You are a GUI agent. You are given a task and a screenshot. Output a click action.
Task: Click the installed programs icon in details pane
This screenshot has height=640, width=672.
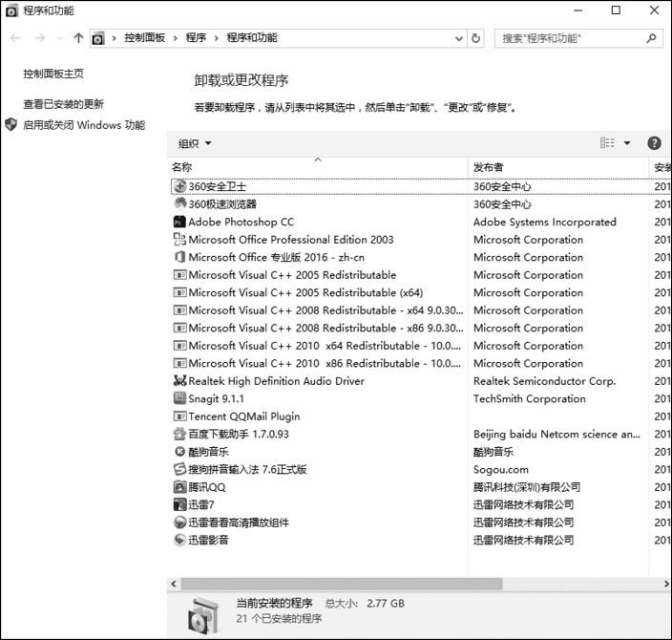(203, 615)
